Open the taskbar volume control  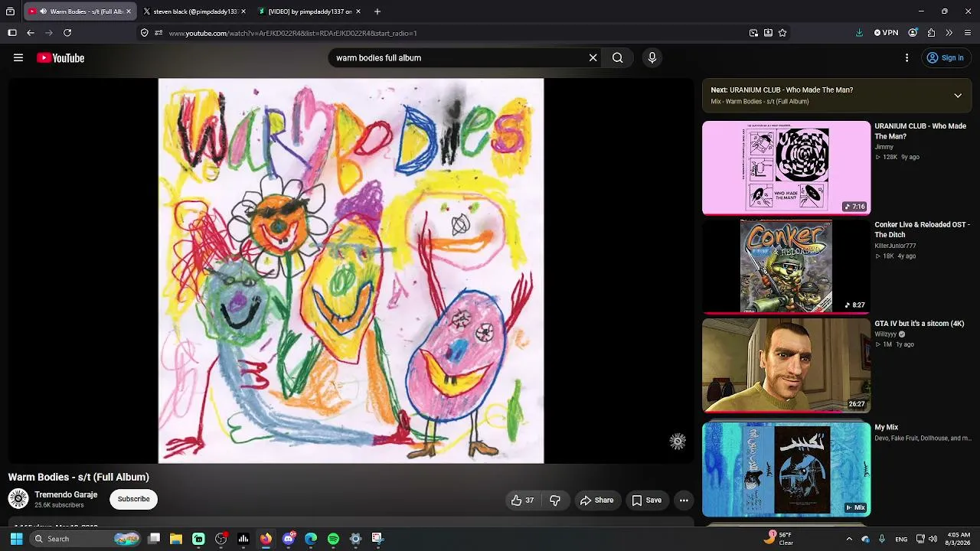tap(933, 539)
